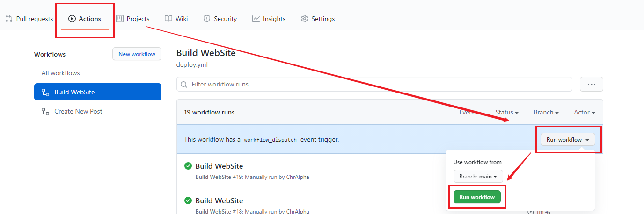The image size is (644, 214).
Task: Open the Run workflow dropdown
Action: click(x=568, y=139)
